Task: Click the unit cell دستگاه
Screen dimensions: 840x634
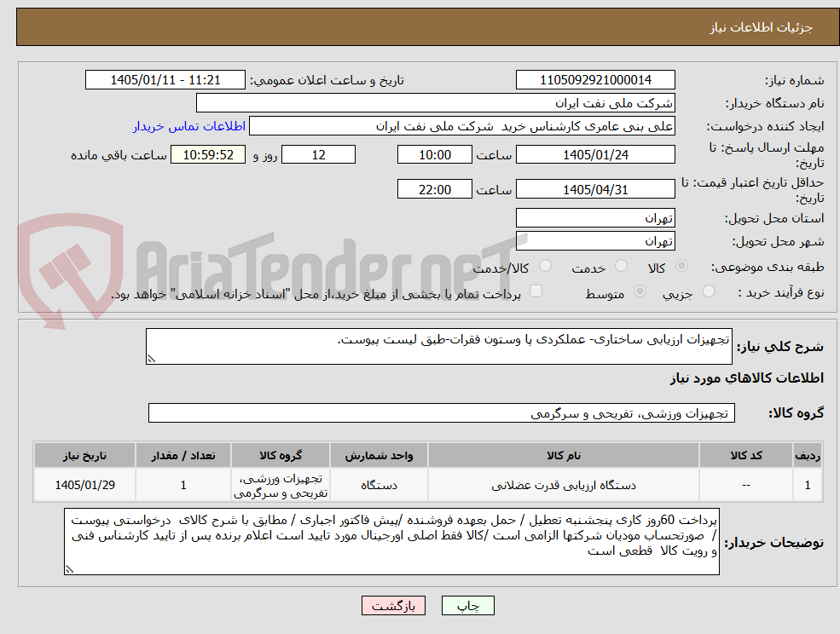Action: [x=379, y=485]
